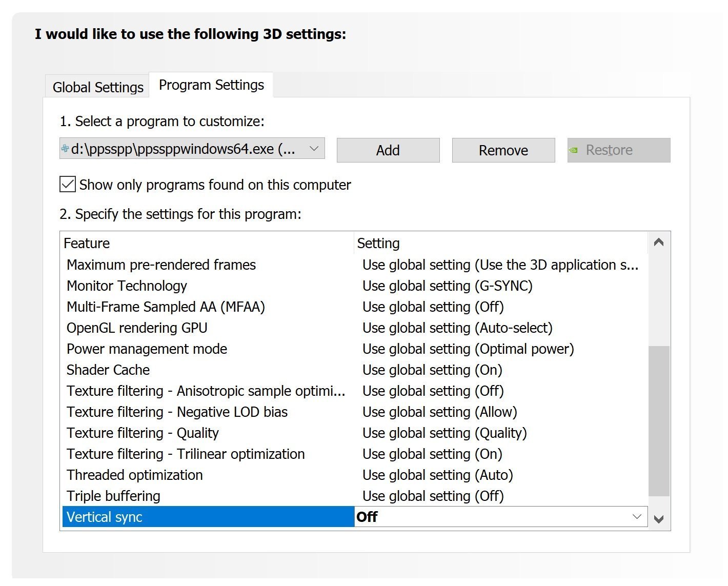Screen dimensions: 728x586
Task: Open the program selection dropdown
Action: click(x=192, y=149)
